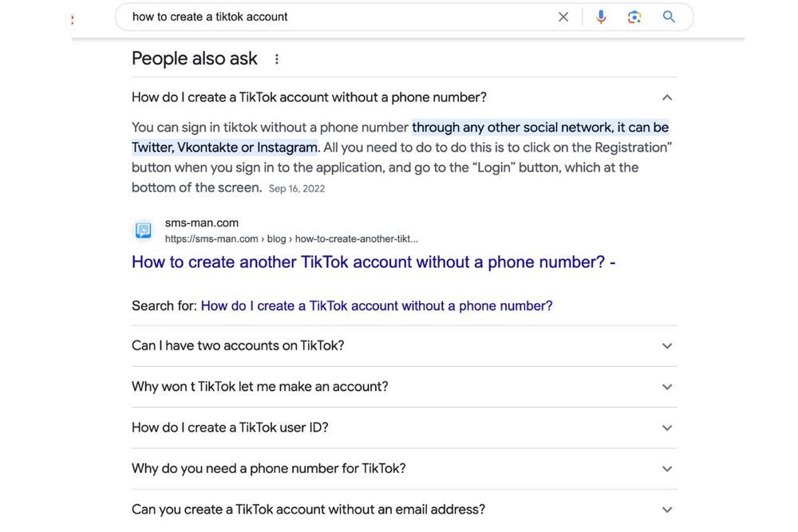Click the sms-man.com site name
Viewport: 798px width, 532px height.
coord(202,223)
